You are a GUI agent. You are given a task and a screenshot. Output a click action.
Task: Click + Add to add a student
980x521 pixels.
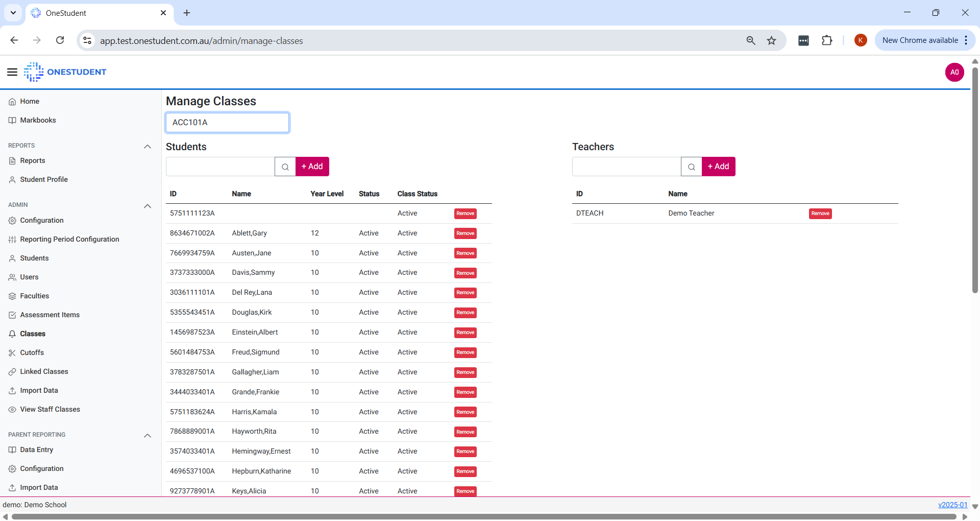click(312, 166)
